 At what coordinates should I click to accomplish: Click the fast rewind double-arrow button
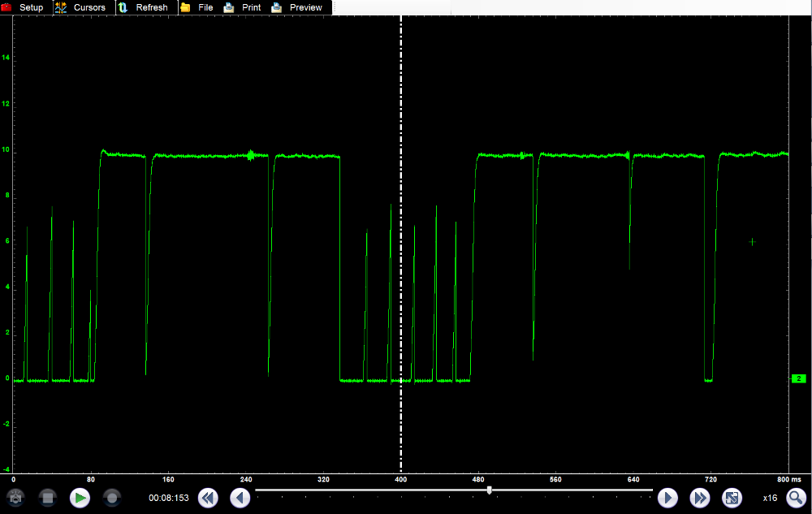(x=208, y=498)
